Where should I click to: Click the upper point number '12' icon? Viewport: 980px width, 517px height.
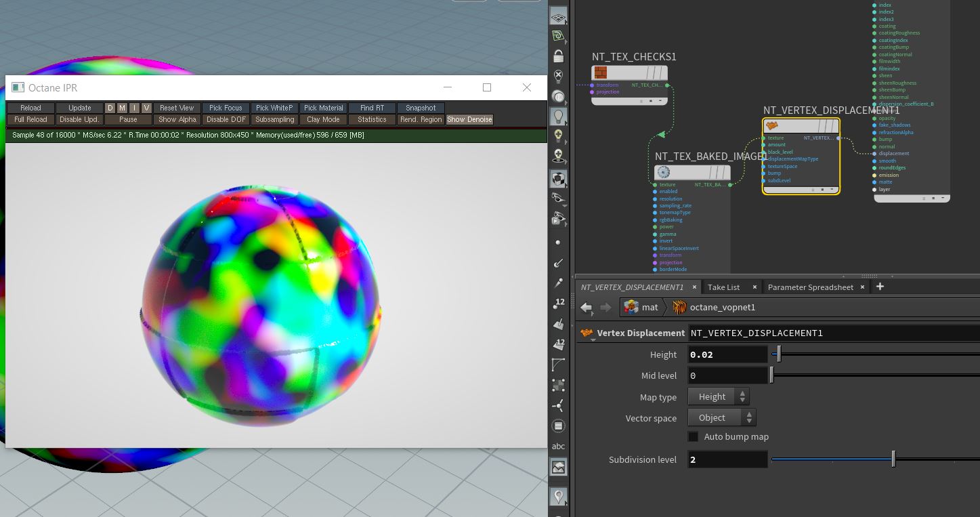click(x=559, y=303)
